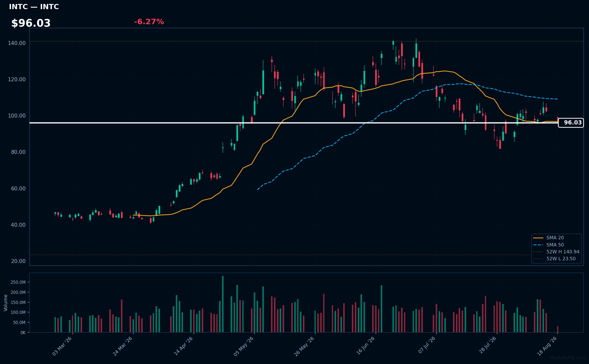Screen dimensions: 589x364
Task: Click the -6.27% change value
Action: tap(149, 22)
